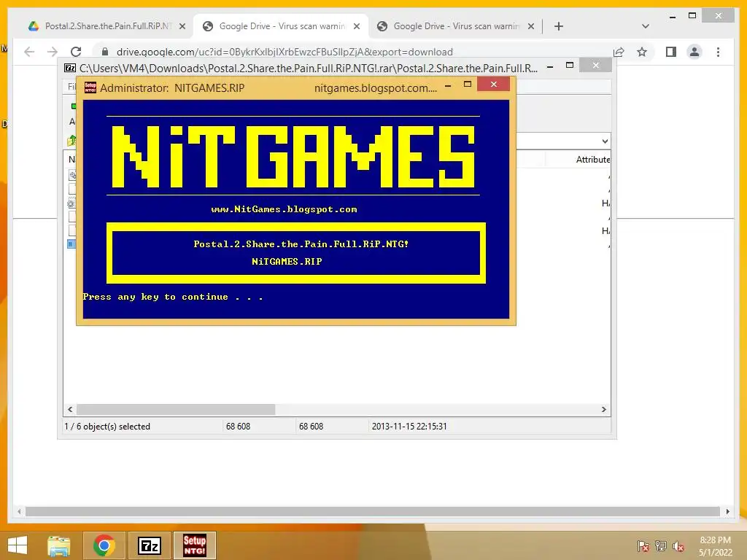Click the first 68 608 size value
This screenshot has height=560, width=747.
239,427
